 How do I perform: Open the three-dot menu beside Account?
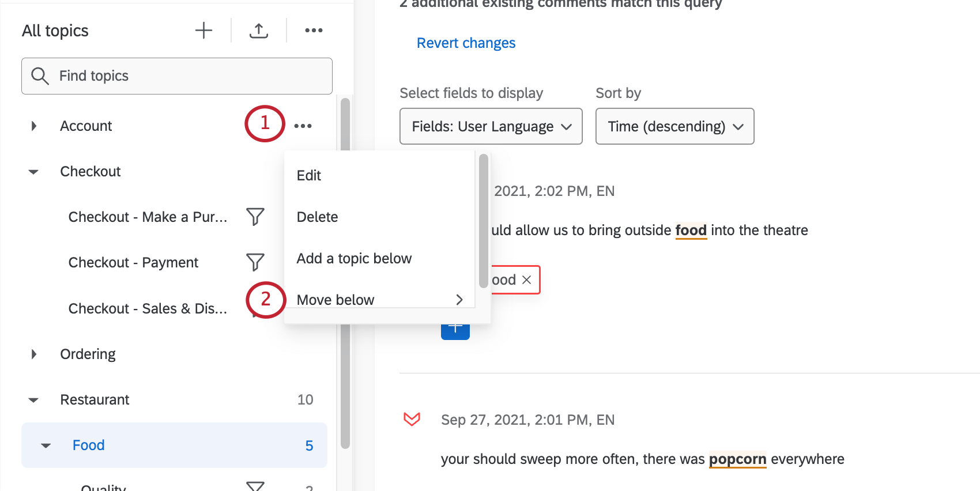tap(303, 125)
